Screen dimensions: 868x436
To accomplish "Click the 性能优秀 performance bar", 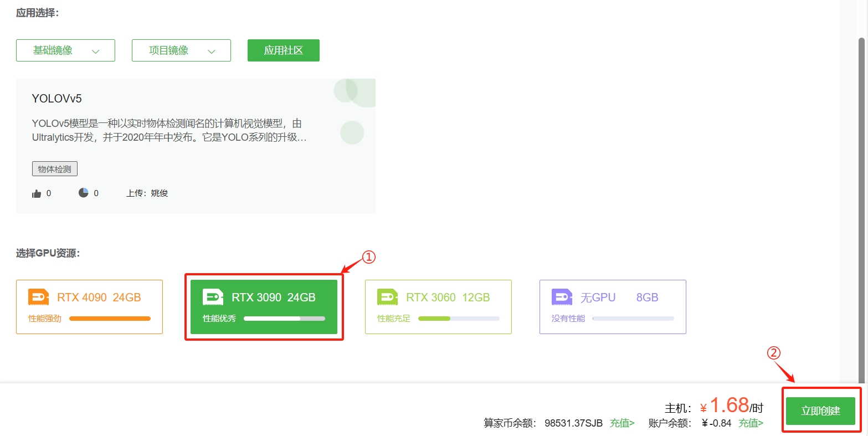I will tap(284, 319).
